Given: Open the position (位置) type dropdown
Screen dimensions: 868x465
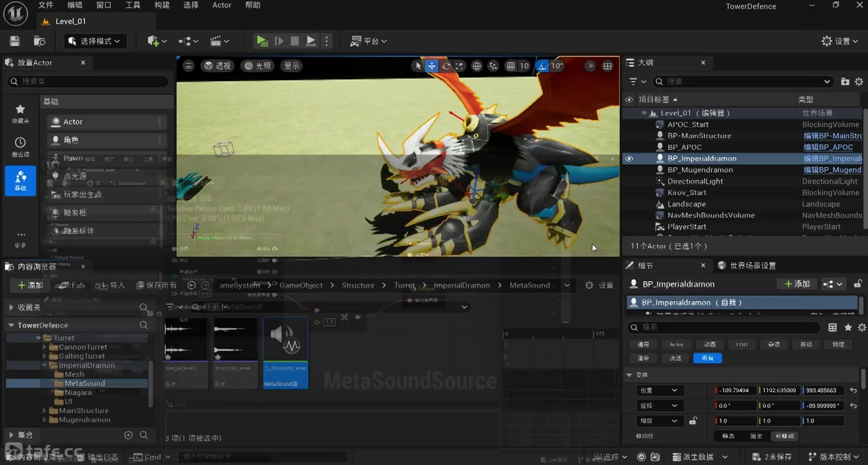Looking at the screenshot, I should coord(659,390).
